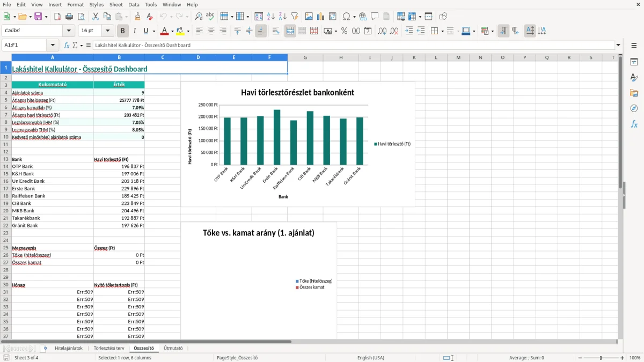644x362 pixels.
Task: Click the Insert Hyperlink globe icon
Action: pyautogui.click(x=363, y=17)
